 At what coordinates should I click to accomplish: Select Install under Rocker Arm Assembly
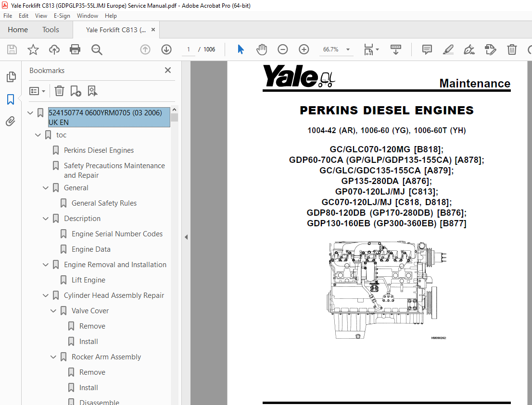pyautogui.click(x=89, y=387)
